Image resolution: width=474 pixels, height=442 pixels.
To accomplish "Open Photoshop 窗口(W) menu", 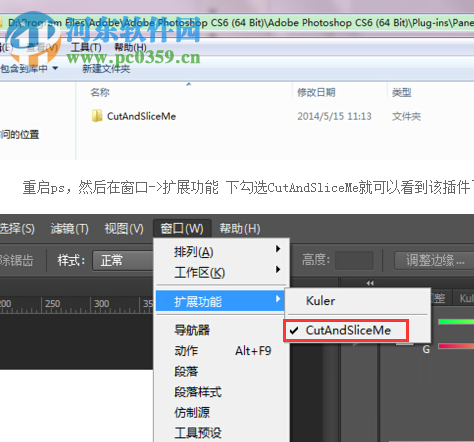I will pos(182,229).
